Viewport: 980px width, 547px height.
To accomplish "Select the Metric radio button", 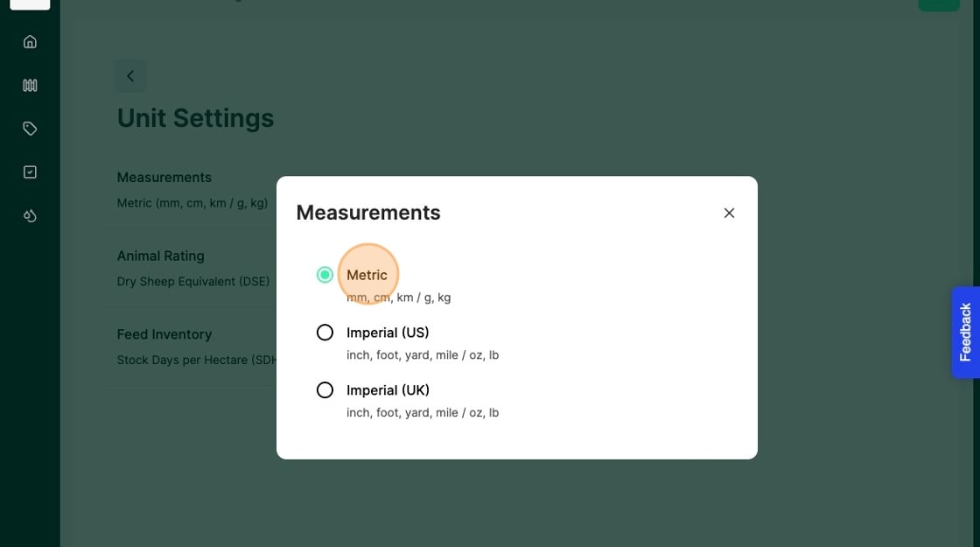I will click(325, 275).
